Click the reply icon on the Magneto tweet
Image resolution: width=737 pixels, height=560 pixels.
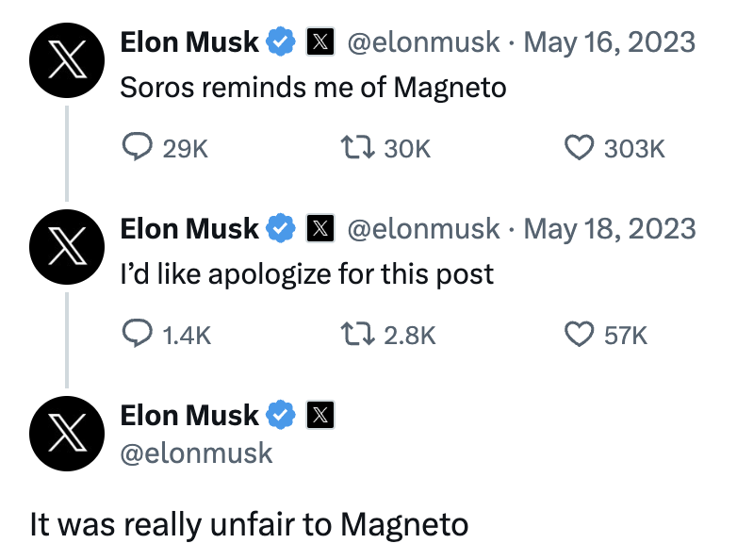pos(137,147)
